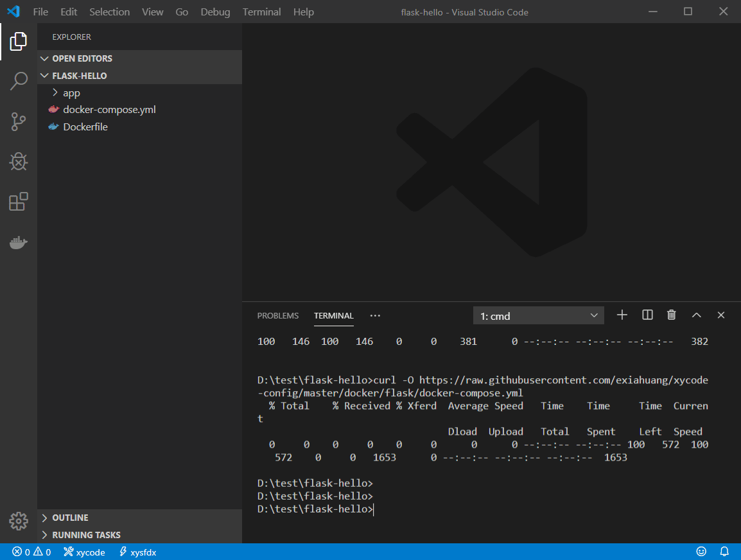Send feedback via smiley icon
The image size is (741, 560).
[x=701, y=551]
